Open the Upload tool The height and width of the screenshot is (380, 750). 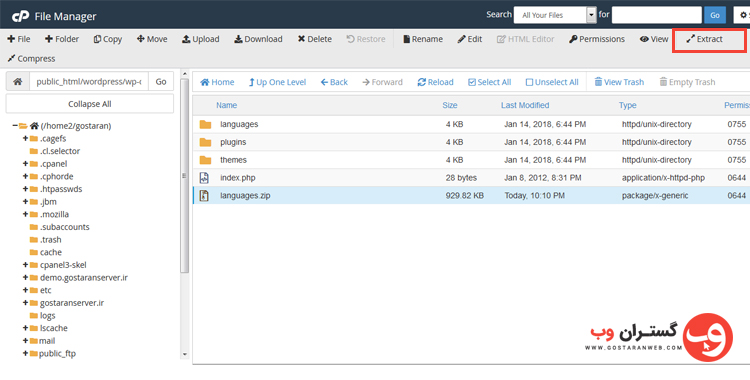click(200, 39)
